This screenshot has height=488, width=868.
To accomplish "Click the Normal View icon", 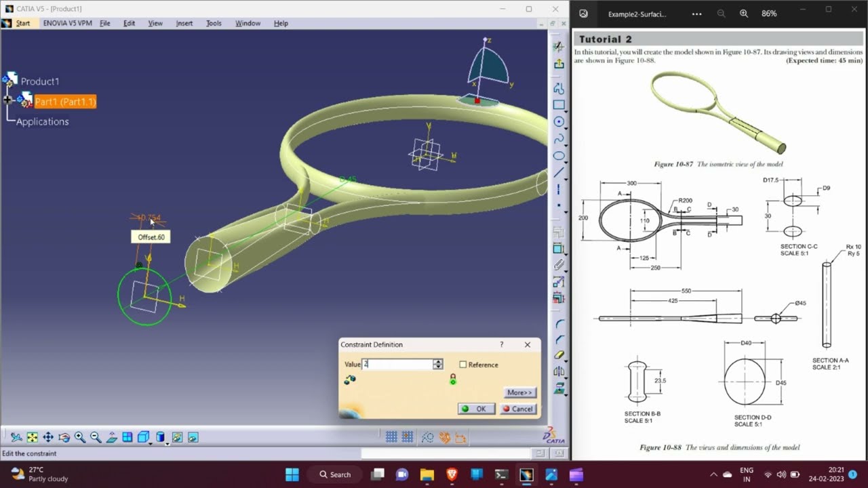I will click(x=112, y=438).
